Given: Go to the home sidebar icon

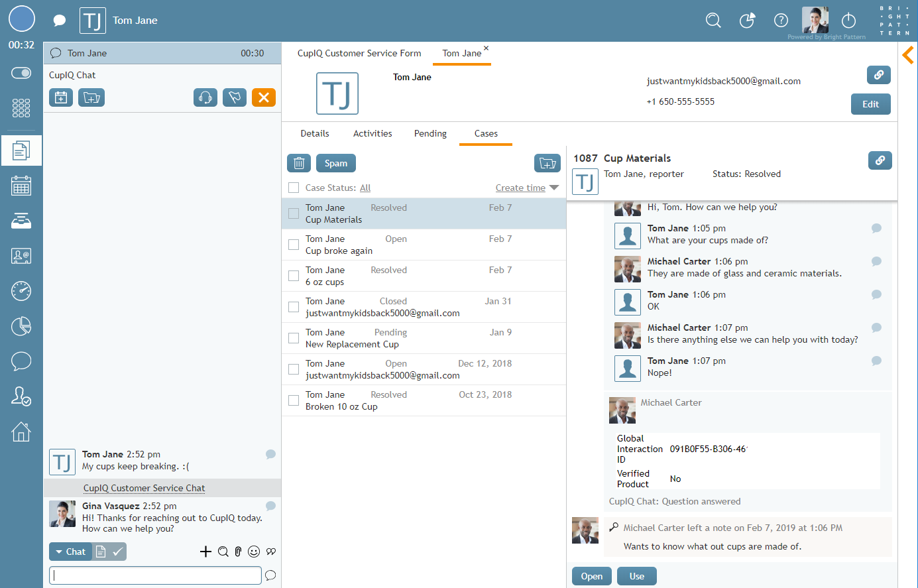Looking at the screenshot, I should (x=21, y=432).
